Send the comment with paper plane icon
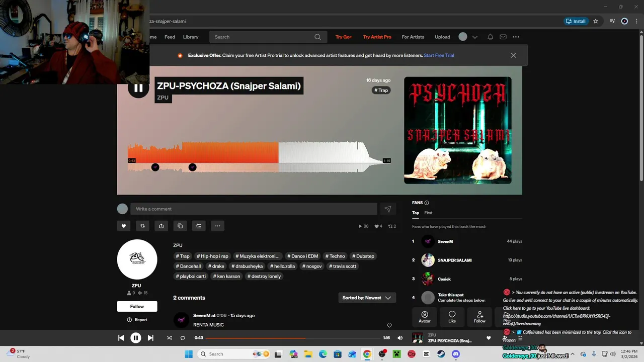 [x=387, y=209]
